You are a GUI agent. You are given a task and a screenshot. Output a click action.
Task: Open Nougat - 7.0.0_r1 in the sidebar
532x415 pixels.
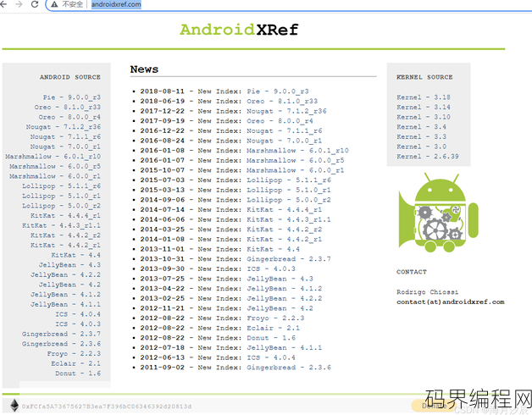[x=65, y=147]
